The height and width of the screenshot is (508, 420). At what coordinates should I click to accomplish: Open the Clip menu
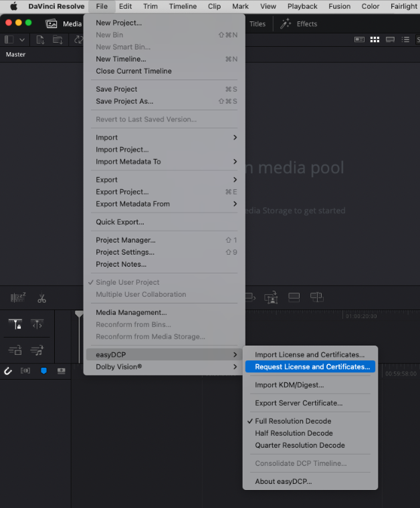tap(214, 6)
